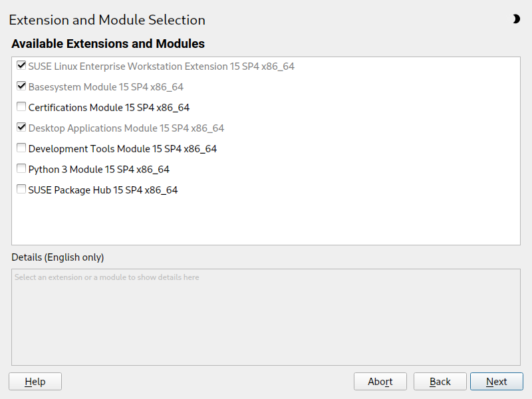This screenshot has height=399, width=532.
Task: Uncheck Basesystem Module checkbox
Action: click(21, 86)
